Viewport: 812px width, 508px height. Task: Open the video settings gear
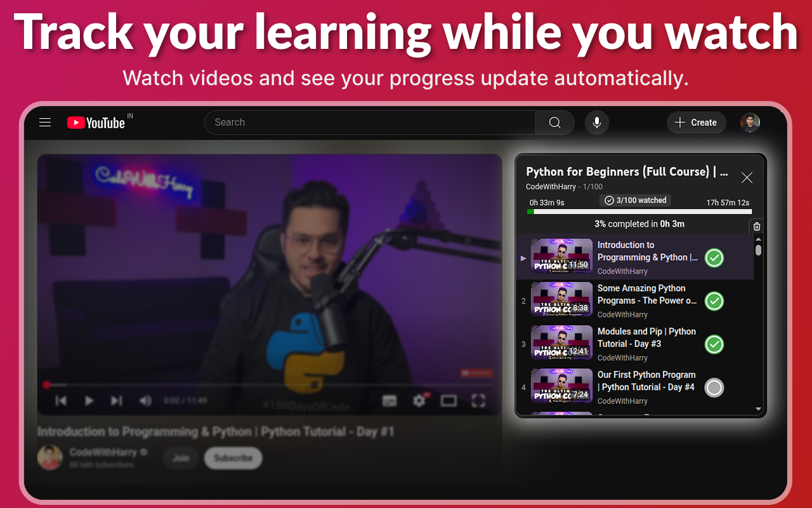tap(419, 401)
